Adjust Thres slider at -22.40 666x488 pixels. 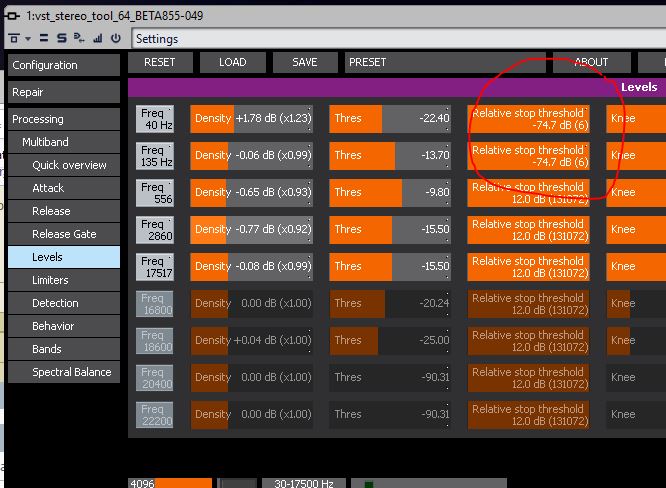click(390, 119)
